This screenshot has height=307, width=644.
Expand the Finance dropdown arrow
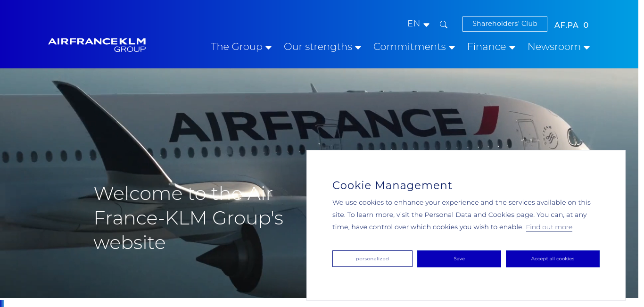[x=512, y=48]
